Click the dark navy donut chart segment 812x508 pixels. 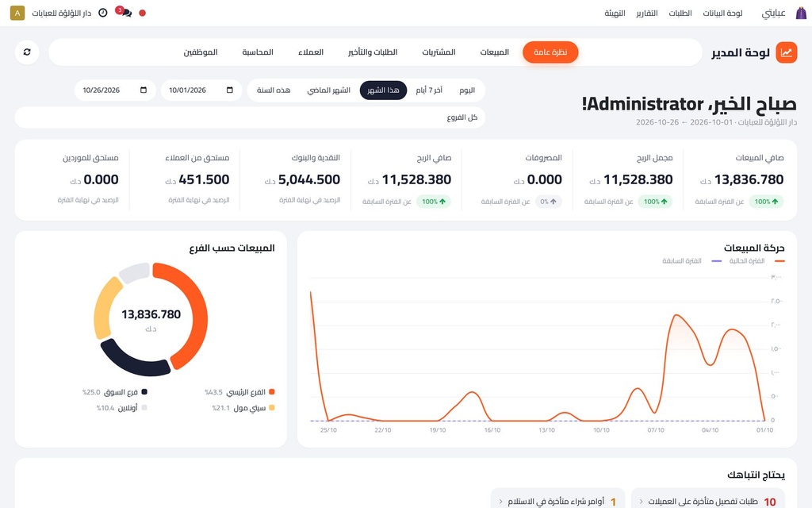tap(132, 361)
